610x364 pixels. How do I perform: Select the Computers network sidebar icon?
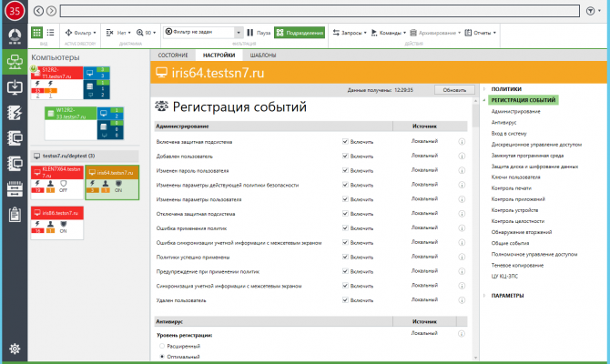tap(15, 62)
